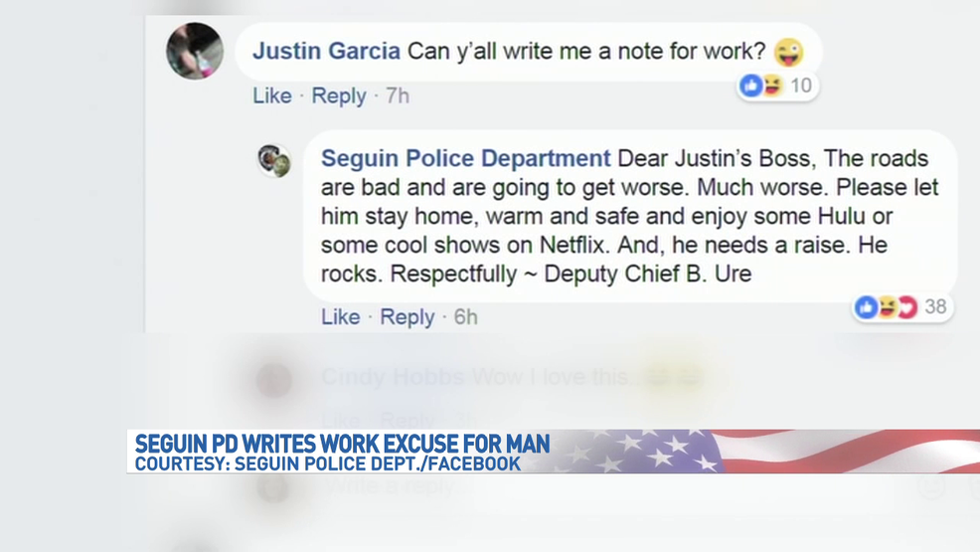Reply to the Seguin Police Department comment
980x552 pixels.
(407, 317)
